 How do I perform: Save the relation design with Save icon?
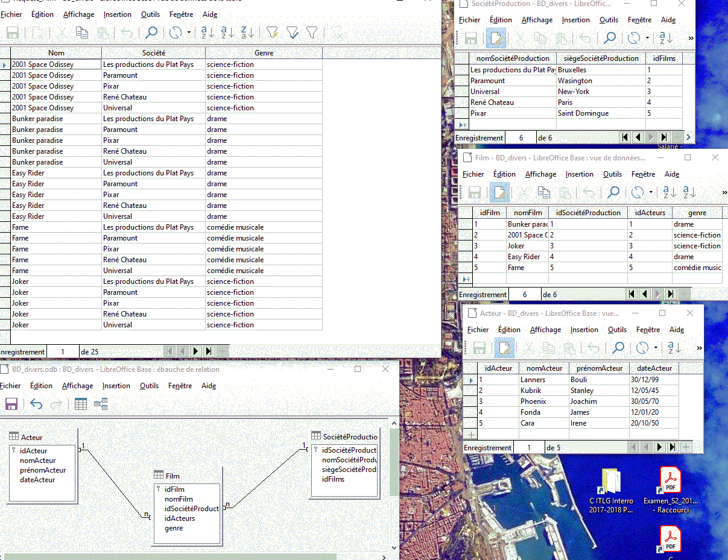[x=11, y=404]
